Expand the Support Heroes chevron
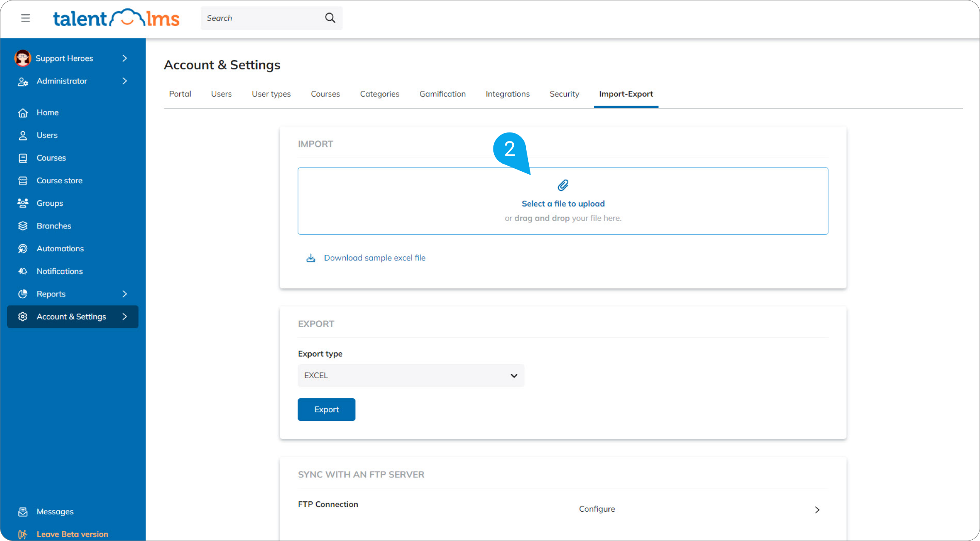 [x=125, y=58]
